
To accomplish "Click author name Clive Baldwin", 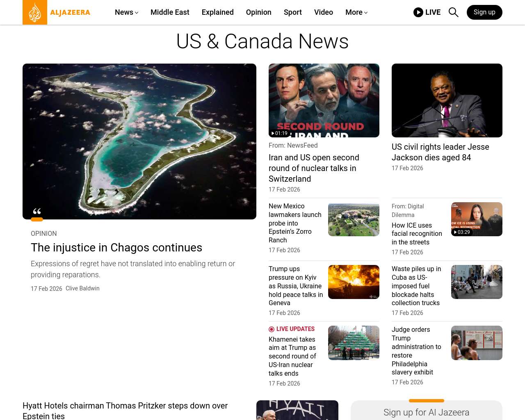I will click(x=82, y=288).
